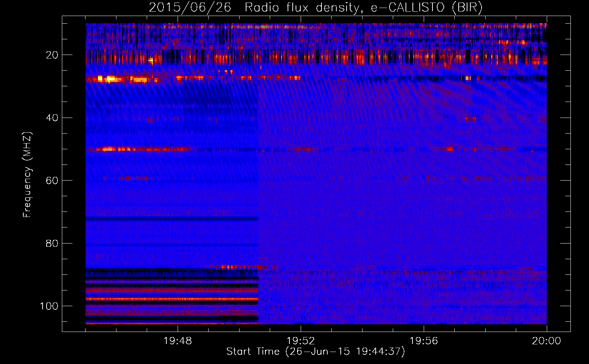This screenshot has height=364, width=589.
Task: Click the plot title "2015/06/26 Radio flux density, e-CALLISTO (BIR)"
Action: (x=316, y=8)
